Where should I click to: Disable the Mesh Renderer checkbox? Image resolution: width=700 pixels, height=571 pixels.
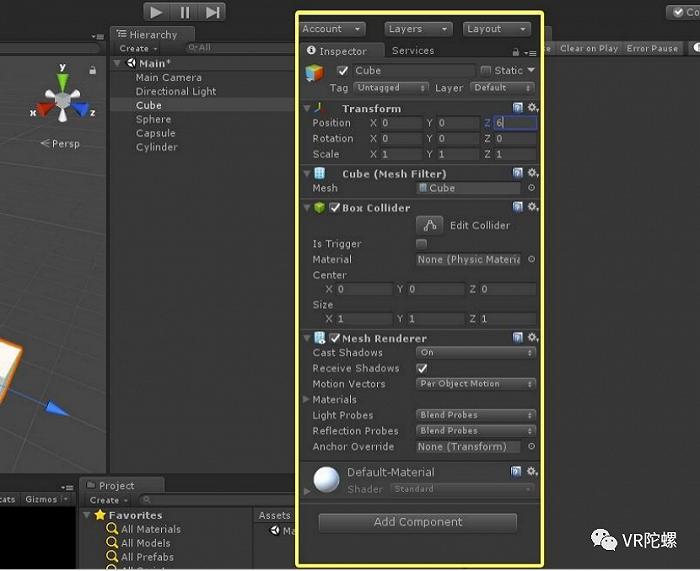click(x=334, y=338)
